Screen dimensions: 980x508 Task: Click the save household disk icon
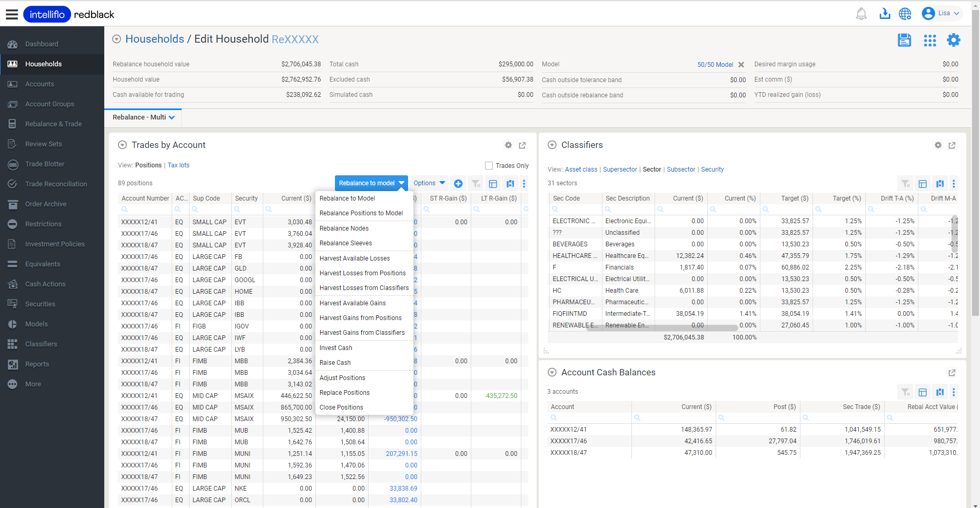coord(904,40)
